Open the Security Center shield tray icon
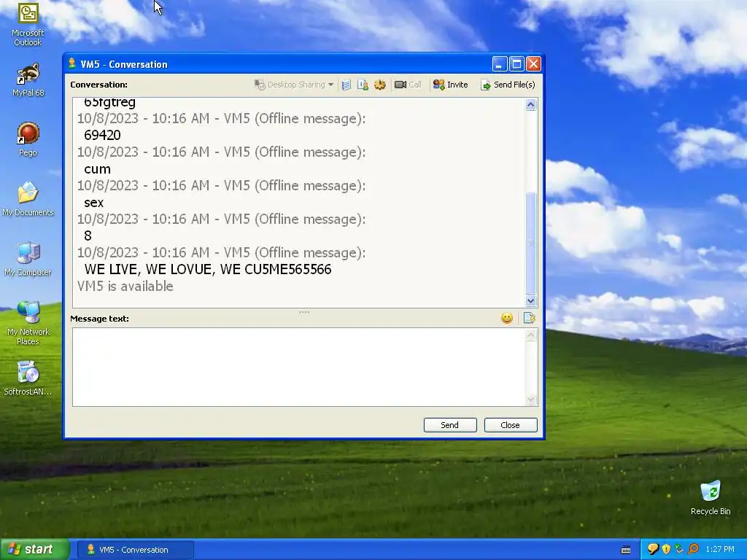Screen dimensions: 747x560 (666, 550)
